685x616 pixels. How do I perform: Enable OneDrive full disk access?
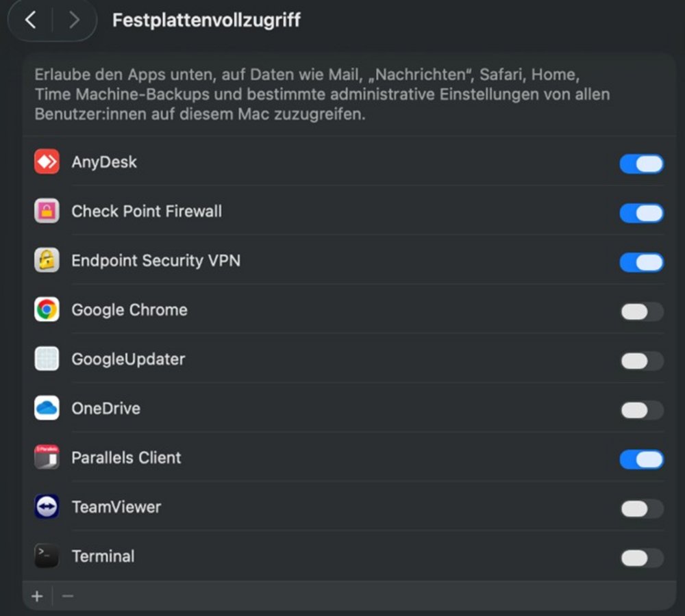pos(641,410)
